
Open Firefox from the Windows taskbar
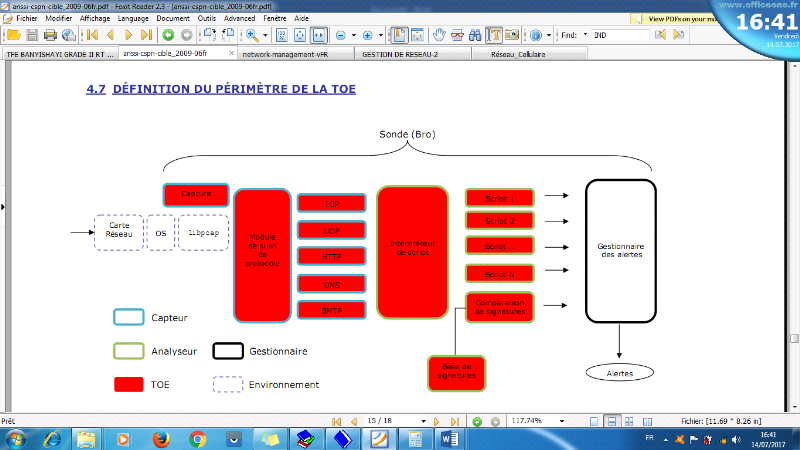coord(160,439)
